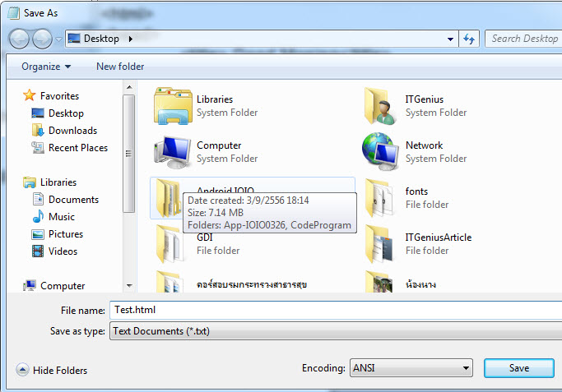
Task: Select the Computer system folder icon
Action: coord(173,151)
